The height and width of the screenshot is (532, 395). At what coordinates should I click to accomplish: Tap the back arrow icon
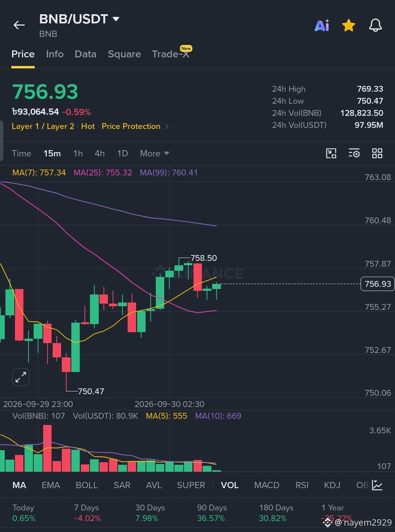click(19, 25)
